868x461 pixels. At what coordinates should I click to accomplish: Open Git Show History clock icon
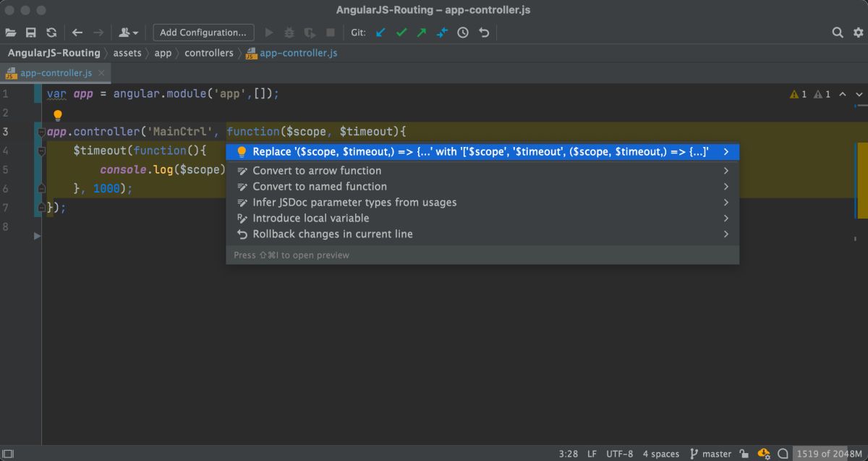(463, 33)
